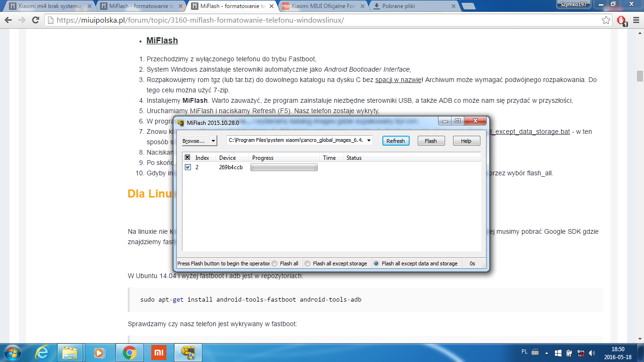Bookmark this page with the star icon
Viewport: 644px width, 362px height.
click(x=606, y=20)
